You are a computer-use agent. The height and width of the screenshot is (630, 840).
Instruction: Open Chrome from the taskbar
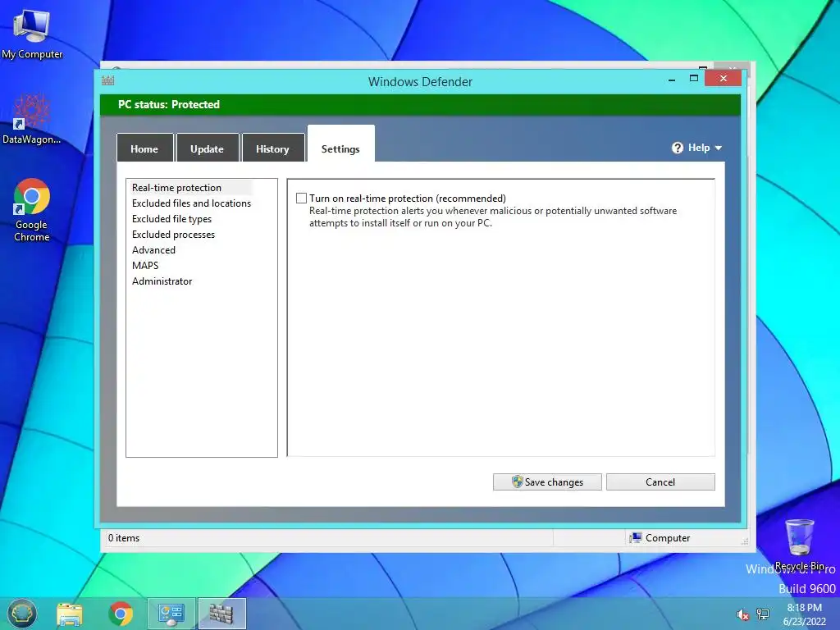[121, 614]
